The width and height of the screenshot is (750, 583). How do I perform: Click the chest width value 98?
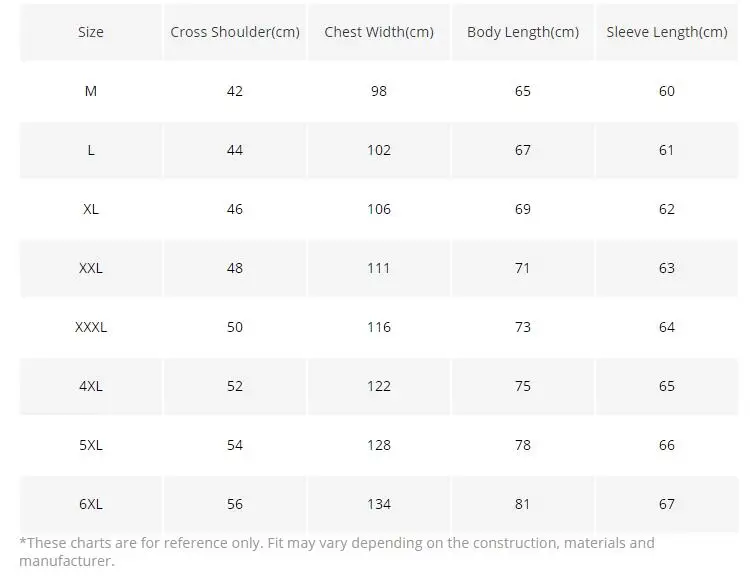379,91
